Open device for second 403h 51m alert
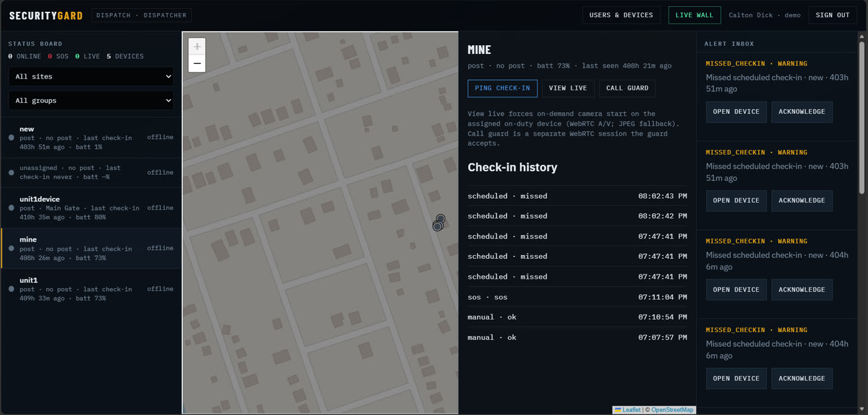 (x=736, y=200)
